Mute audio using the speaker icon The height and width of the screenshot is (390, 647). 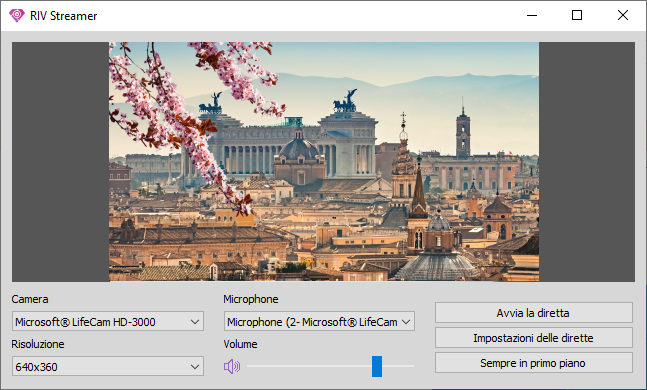click(x=232, y=366)
